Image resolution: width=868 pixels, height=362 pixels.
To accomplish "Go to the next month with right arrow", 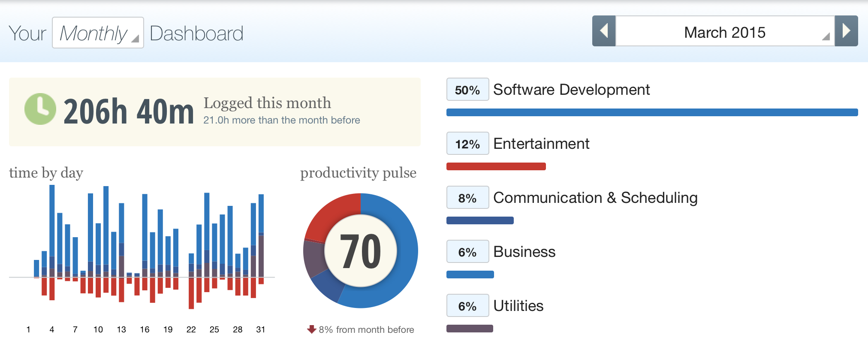I will point(846,31).
